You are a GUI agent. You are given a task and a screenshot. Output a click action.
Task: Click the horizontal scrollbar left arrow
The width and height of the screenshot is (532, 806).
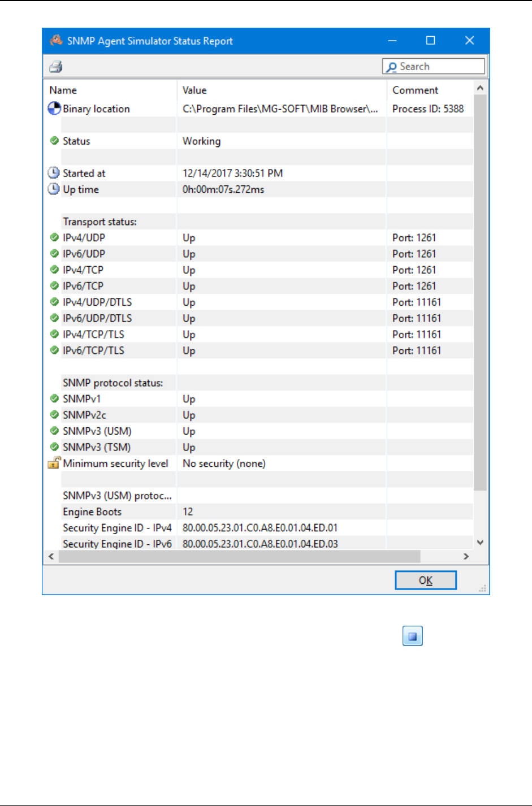pos(51,556)
